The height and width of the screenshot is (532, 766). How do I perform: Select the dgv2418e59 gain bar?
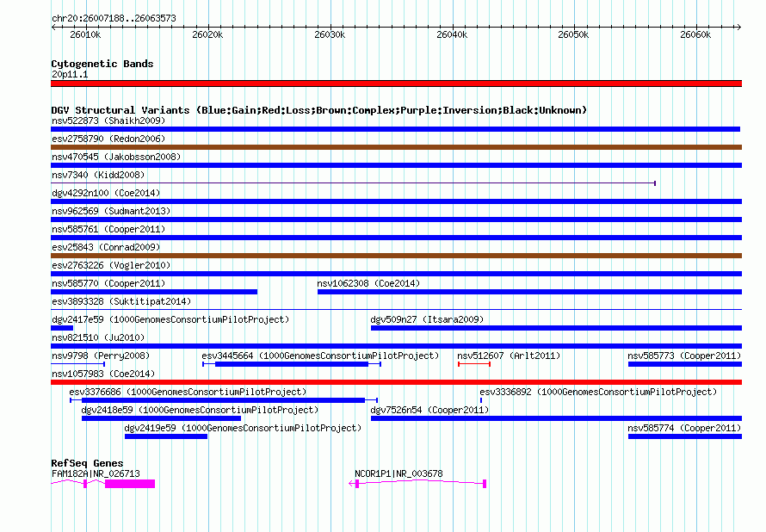[x=161, y=418]
